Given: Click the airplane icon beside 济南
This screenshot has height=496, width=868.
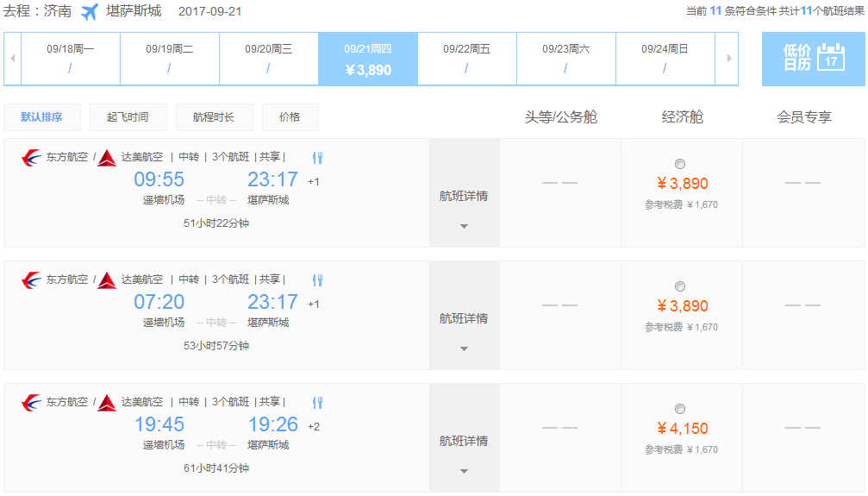Looking at the screenshot, I should (x=90, y=12).
